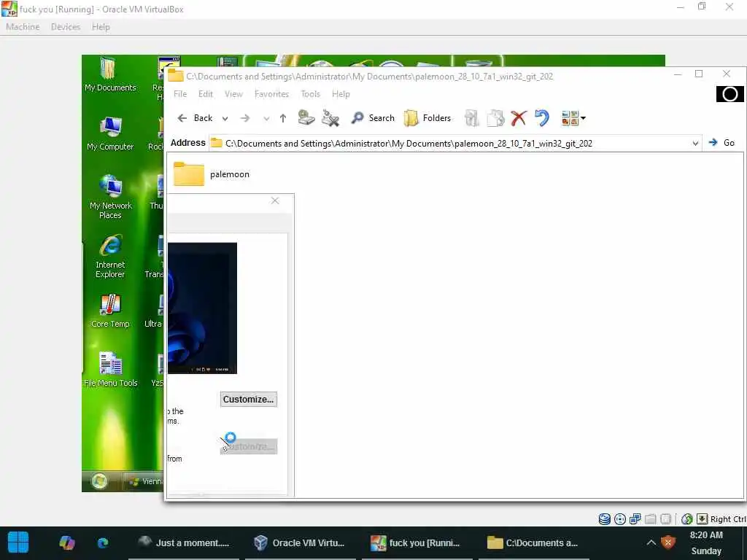This screenshot has height=560, width=747.
Task: Open Microsoft Edge from the taskbar
Action: pos(102,542)
